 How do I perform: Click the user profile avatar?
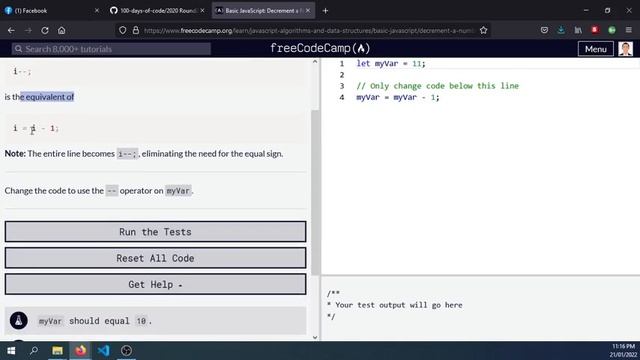coord(625,49)
